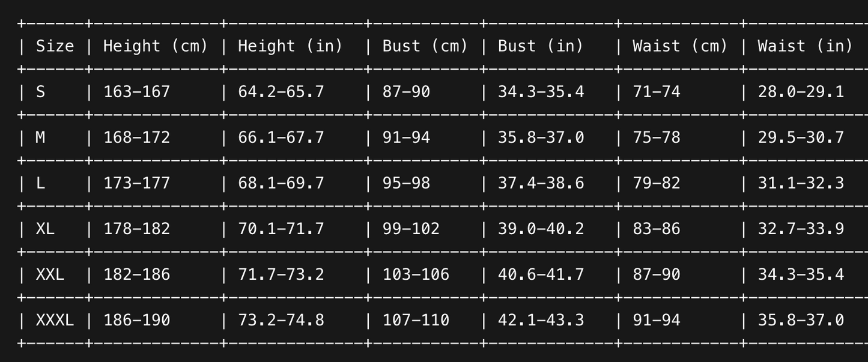Select the "Height (in)" header text
The image size is (868, 362).
pos(290,46)
